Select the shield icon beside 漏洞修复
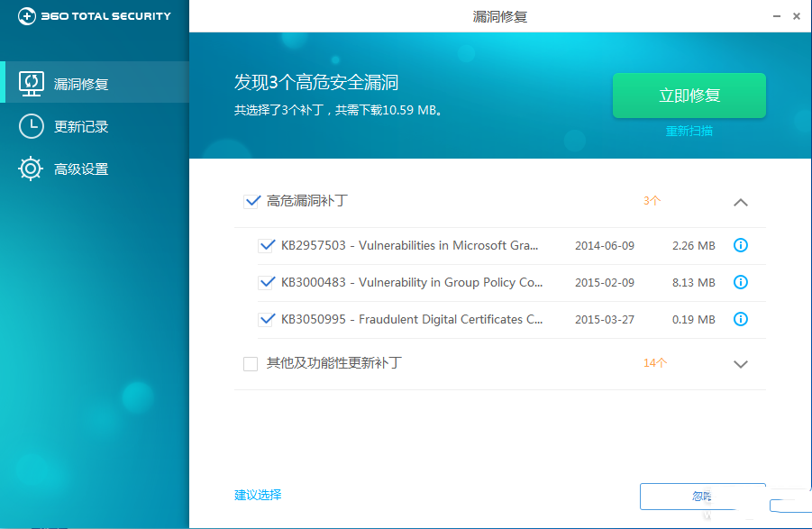 point(30,82)
